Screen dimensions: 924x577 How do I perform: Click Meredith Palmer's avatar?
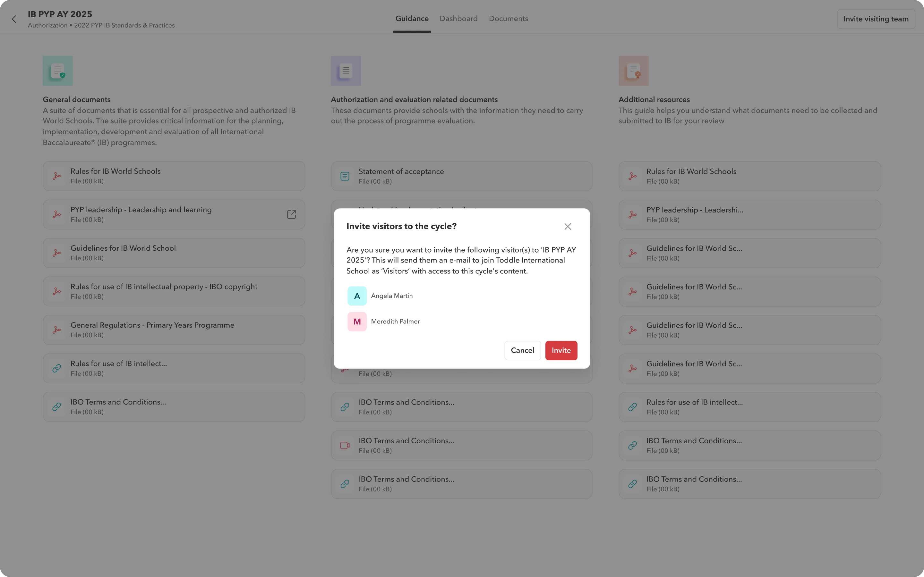[357, 321]
